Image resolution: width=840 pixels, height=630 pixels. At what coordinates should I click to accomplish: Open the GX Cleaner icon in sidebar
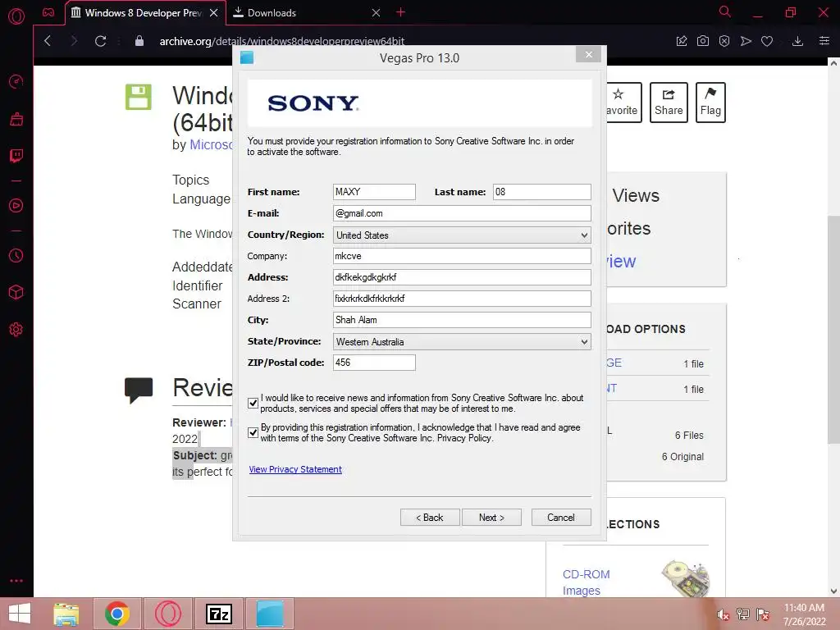pos(16,119)
